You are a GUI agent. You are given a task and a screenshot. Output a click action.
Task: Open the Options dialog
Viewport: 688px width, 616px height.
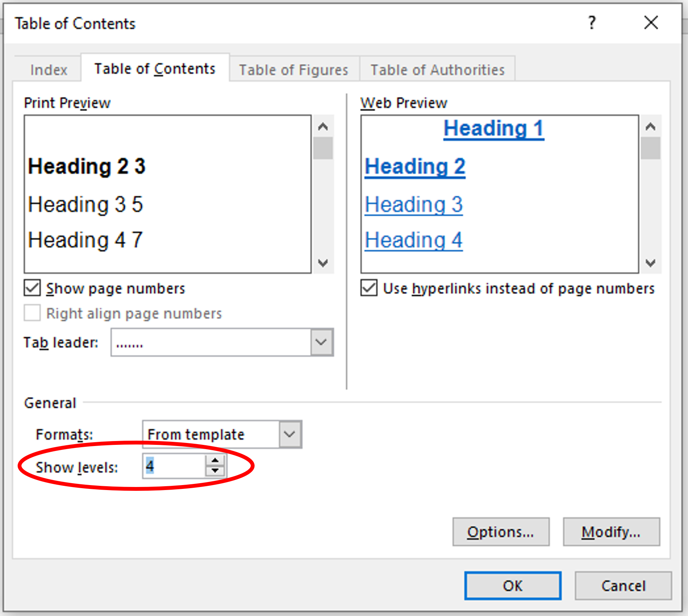point(501,531)
